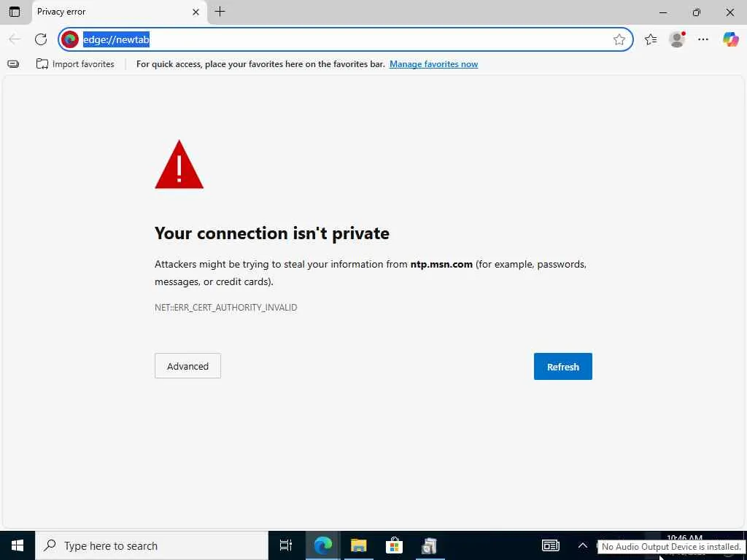Open a new tab with plus button
Viewport: 747px width, 560px height.
(x=220, y=12)
